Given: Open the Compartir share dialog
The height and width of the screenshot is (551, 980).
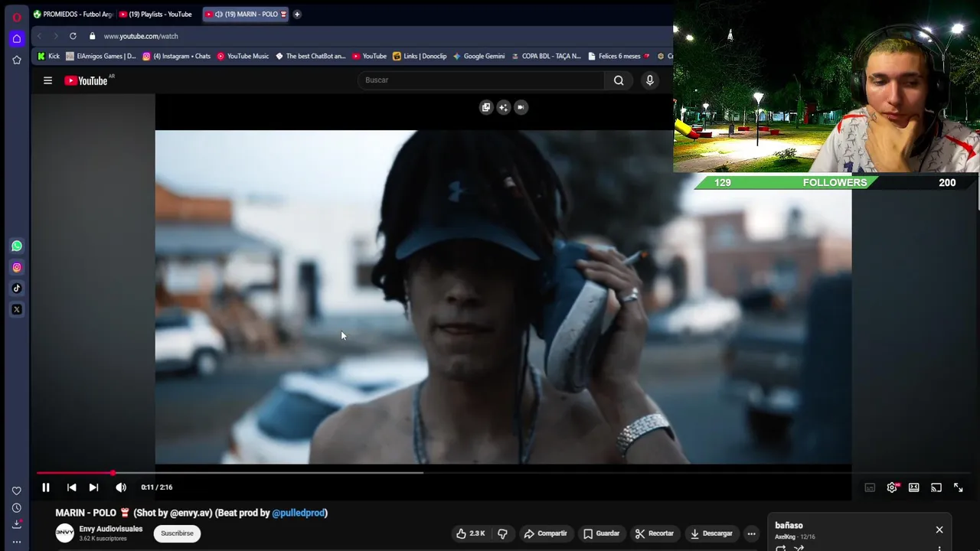Looking at the screenshot, I should [545, 533].
